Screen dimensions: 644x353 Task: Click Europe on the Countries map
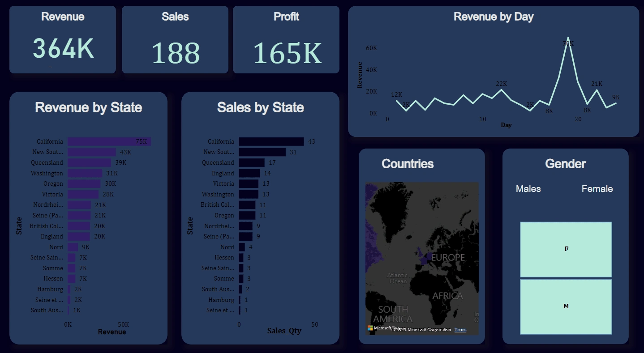448,258
